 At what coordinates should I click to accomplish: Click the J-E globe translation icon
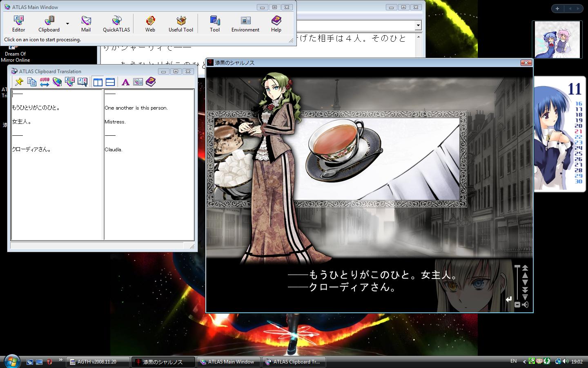[70, 82]
